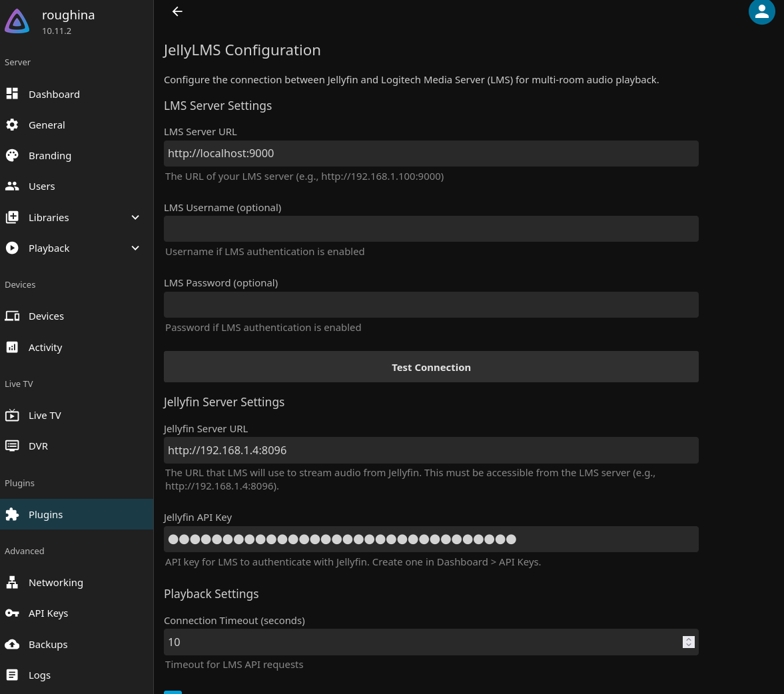
Task: Open the Logs page
Action: (x=39, y=675)
